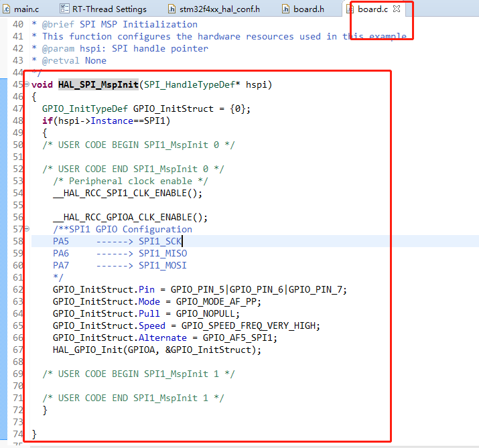The height and width of the screenshot is (448, 479).
Task: Open the RT-Thread Settings tab
Action: click(x=104, y=9)
